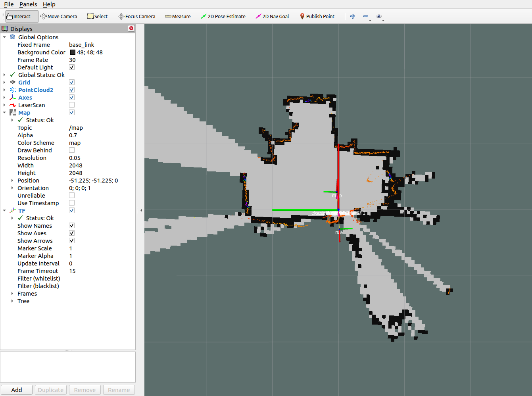Select the Publish Point tool
532x396 pixels.
tap(317, 16)
